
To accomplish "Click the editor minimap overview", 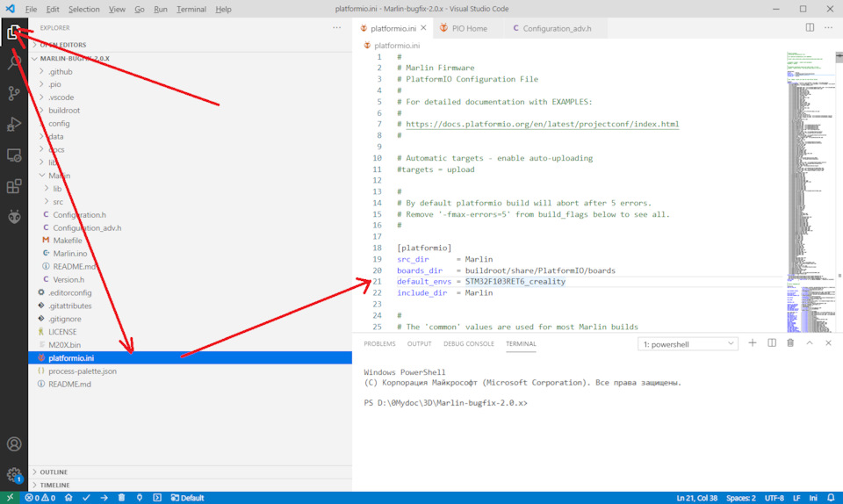I will pos(811,191).
